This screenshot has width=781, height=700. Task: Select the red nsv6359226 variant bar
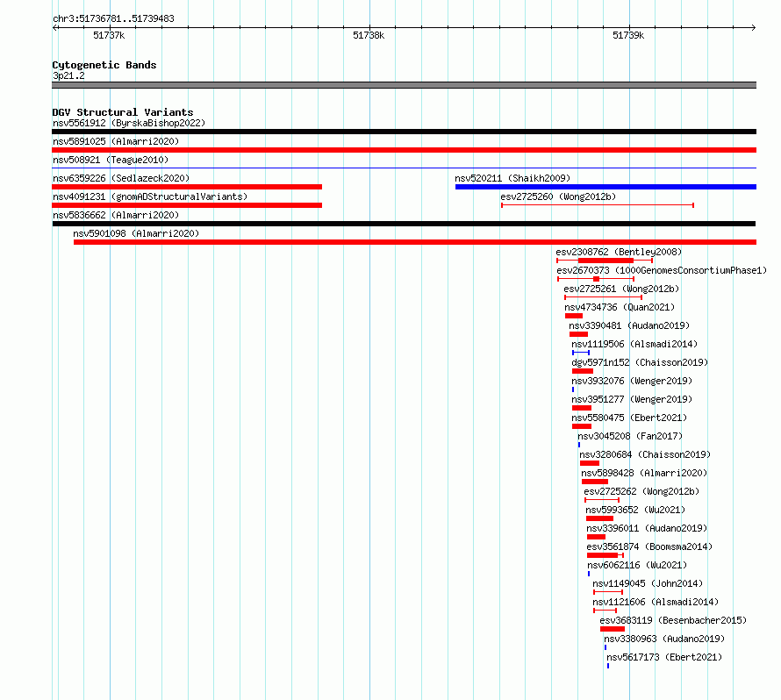[x=187, y=187]
